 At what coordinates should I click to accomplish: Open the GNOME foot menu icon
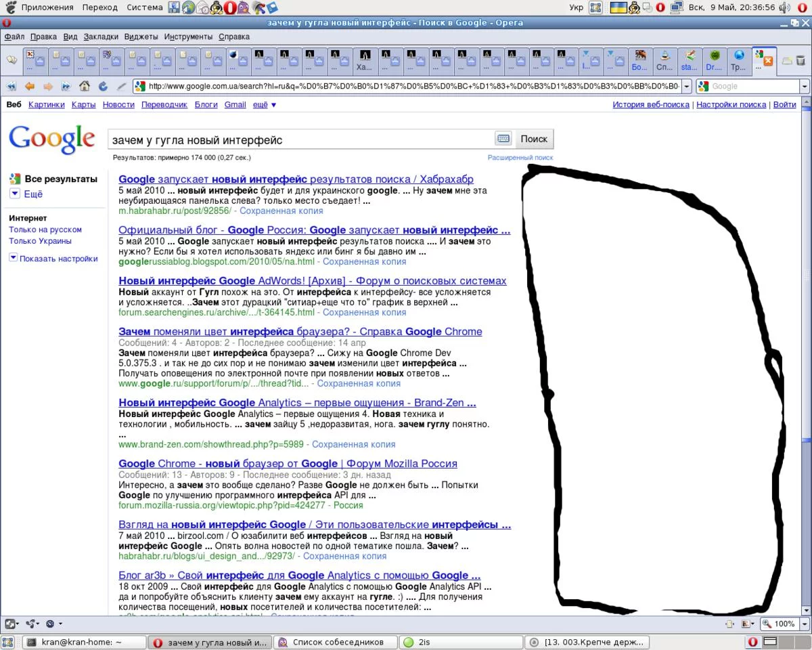click(x=10, y=7)
